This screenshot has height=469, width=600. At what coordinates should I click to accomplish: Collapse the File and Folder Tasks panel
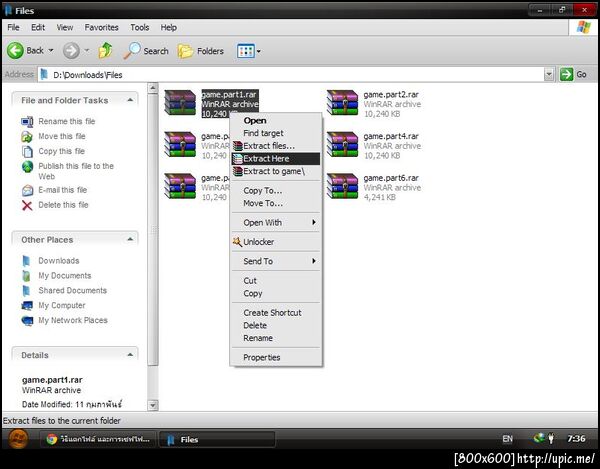(x=130, y=100)
